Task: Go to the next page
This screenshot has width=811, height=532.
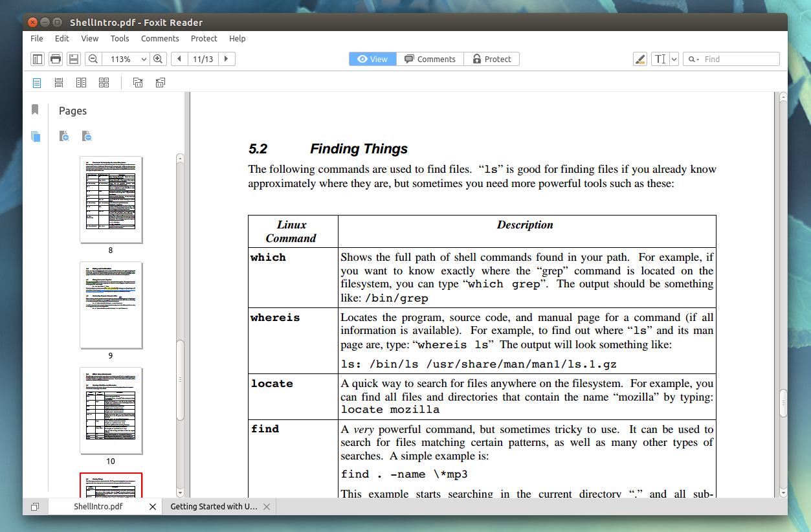Action: [226, 58]
